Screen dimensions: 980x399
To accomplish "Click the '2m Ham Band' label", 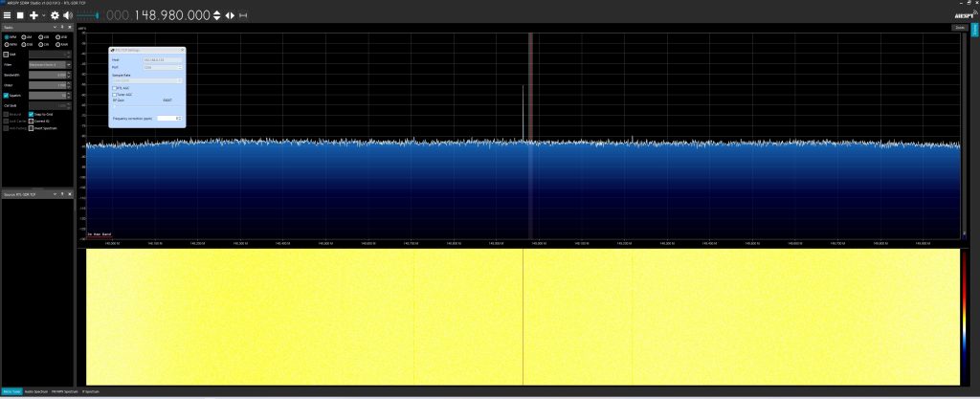I will [100, 234].
